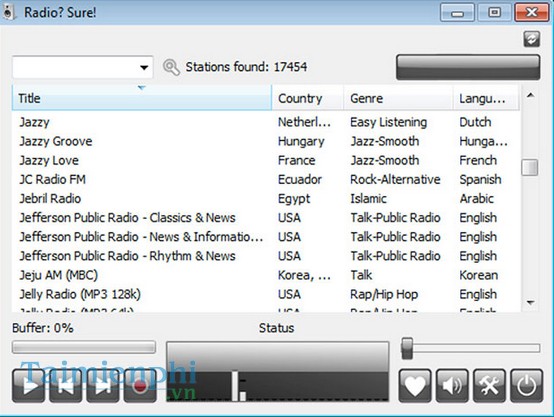Viewport: 554px width, 417px height.
Task: Click the status visualizer display
Action: click(x=278, y=371)
